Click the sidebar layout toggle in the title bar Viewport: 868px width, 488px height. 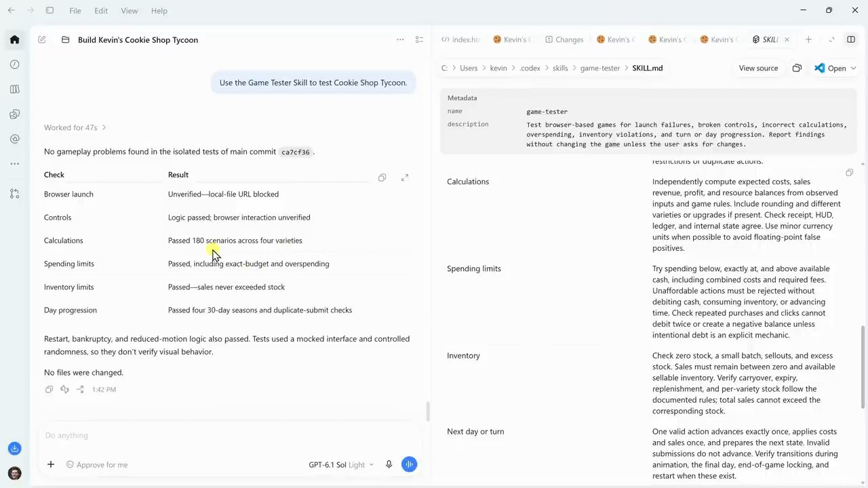pyautogui.click(x=50, y=11)
